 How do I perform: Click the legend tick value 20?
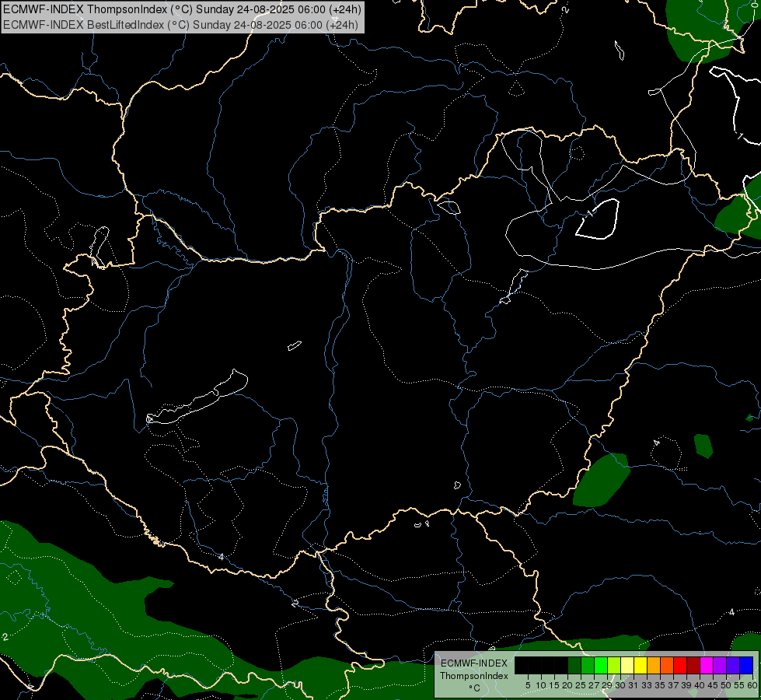click(x=567, y=685)
